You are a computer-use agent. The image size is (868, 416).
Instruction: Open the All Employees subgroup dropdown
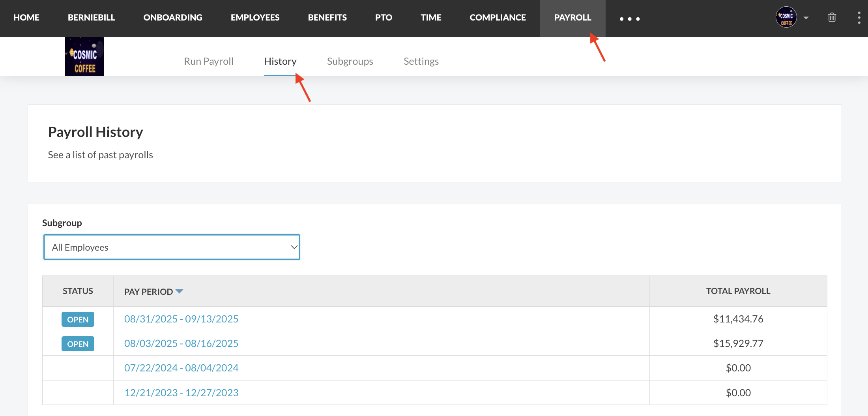(172, 247)
